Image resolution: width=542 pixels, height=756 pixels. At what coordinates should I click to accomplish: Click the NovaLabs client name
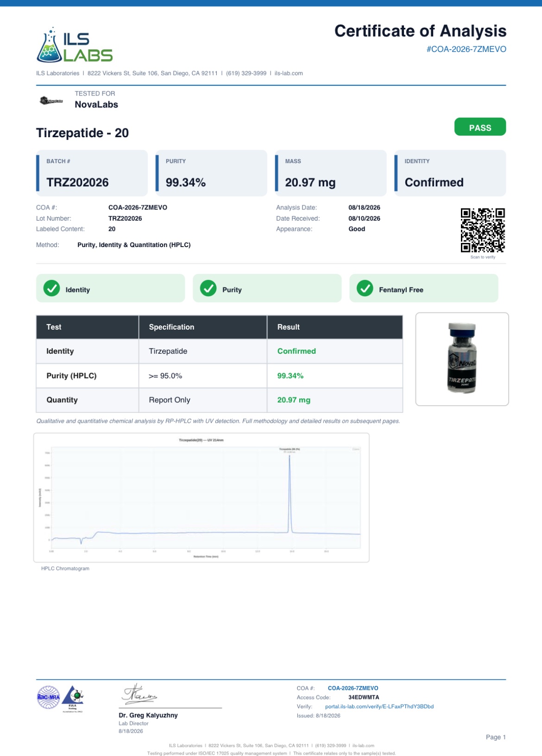(96, 105)
